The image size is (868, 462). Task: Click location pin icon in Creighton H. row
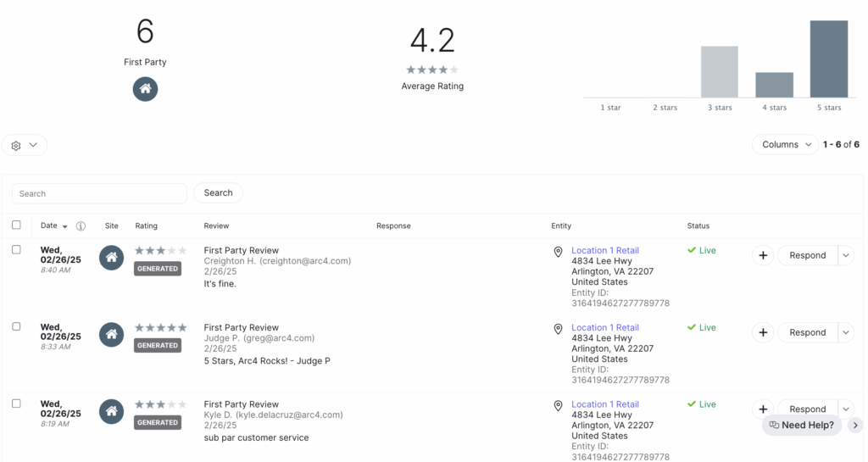coord(558,252)
